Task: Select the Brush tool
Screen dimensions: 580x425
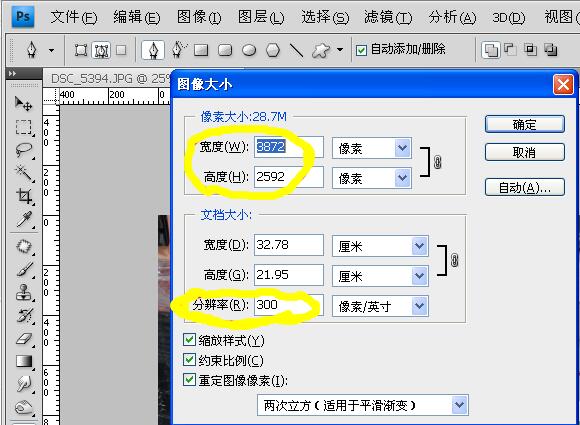Action: (x=24, y=270)
